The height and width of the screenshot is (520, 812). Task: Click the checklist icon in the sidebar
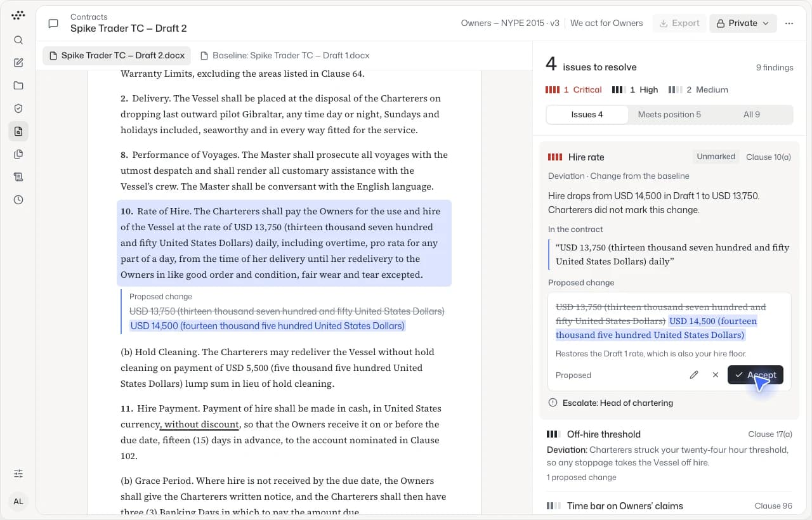click(18, 177)
